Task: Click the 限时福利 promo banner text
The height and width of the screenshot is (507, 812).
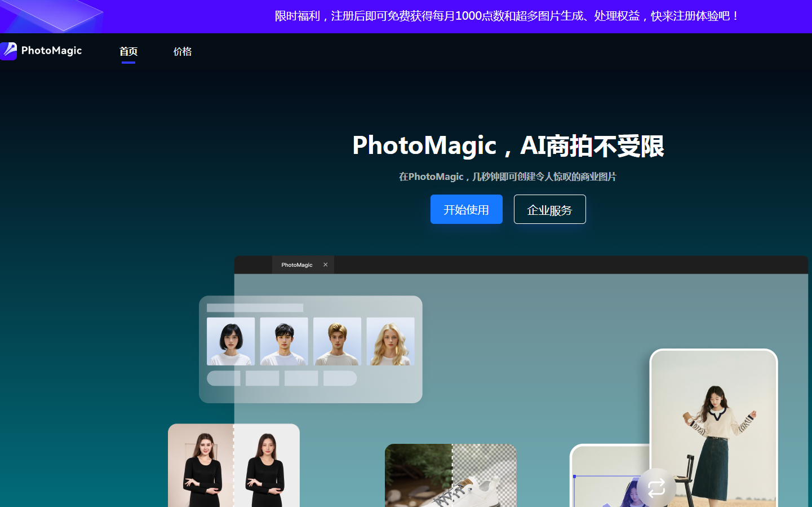Action: point(507,16)
